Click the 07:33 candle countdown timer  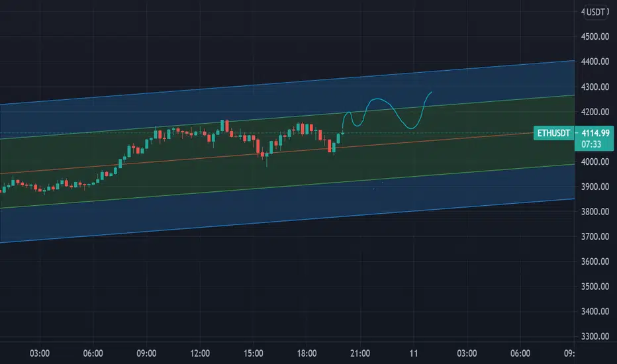591,144
